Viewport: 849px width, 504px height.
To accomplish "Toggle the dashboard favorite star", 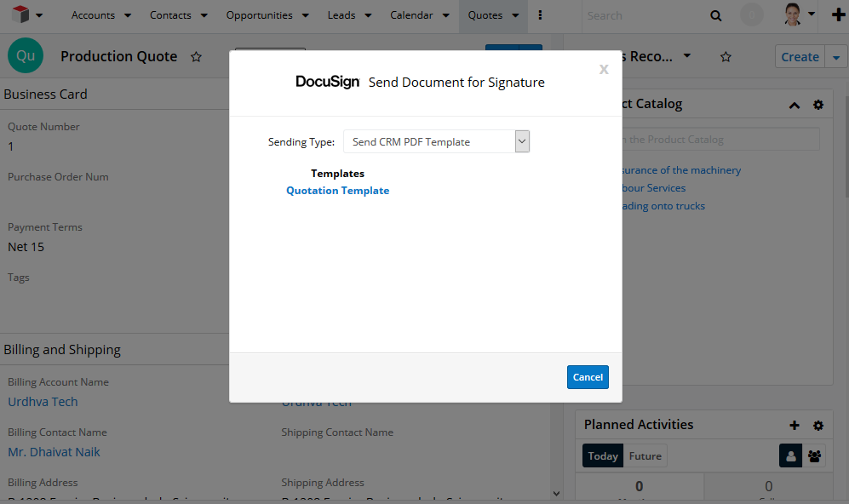I will [x=726, y=57].
